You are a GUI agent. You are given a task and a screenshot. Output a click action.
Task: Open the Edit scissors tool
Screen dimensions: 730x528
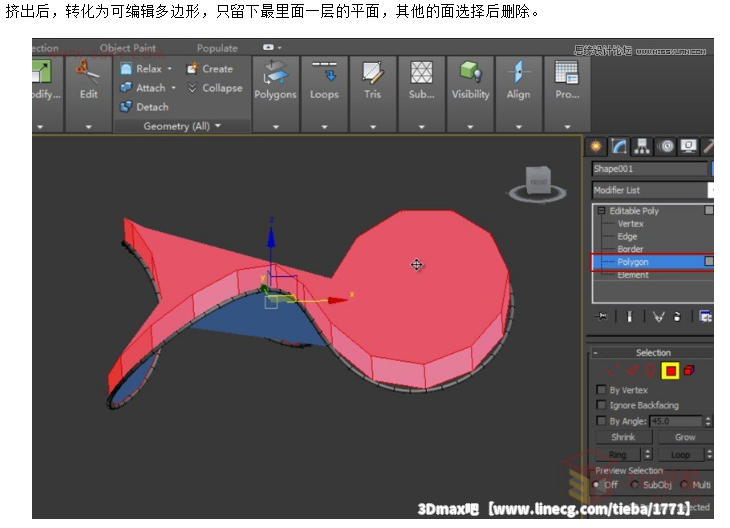click(x=88, y=79)
